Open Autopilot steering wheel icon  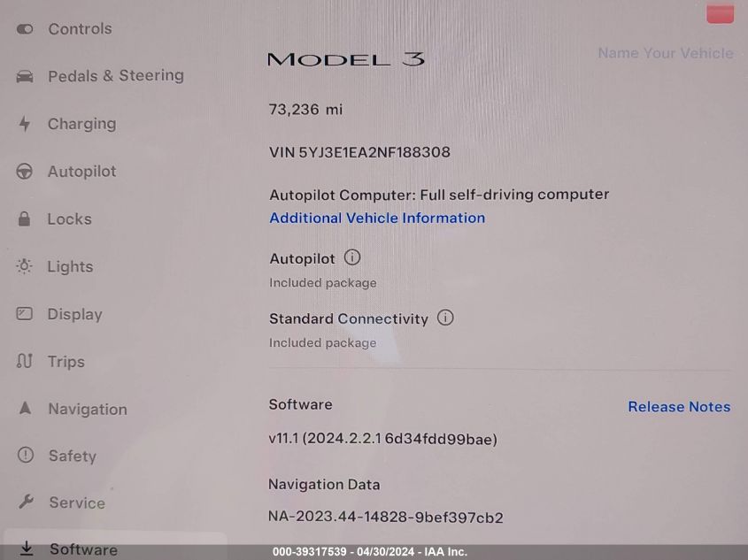click(x=24, y=171)
